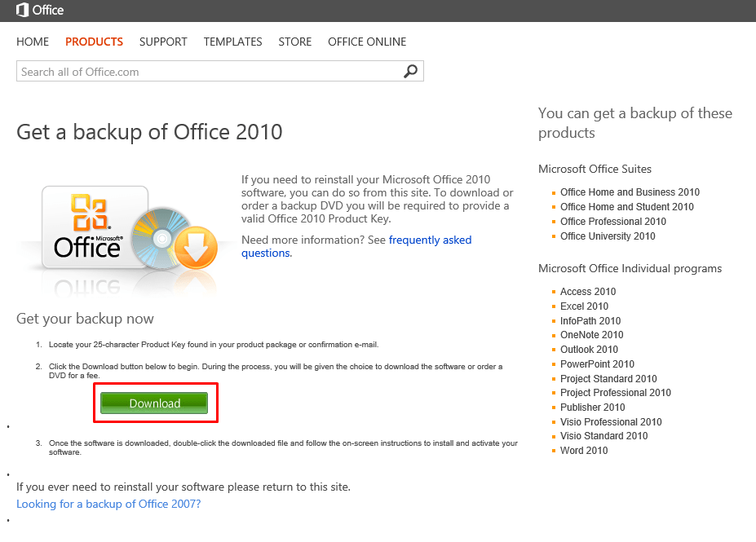
Task: Open the frequently asked questions link
Action: coord(356,246)
